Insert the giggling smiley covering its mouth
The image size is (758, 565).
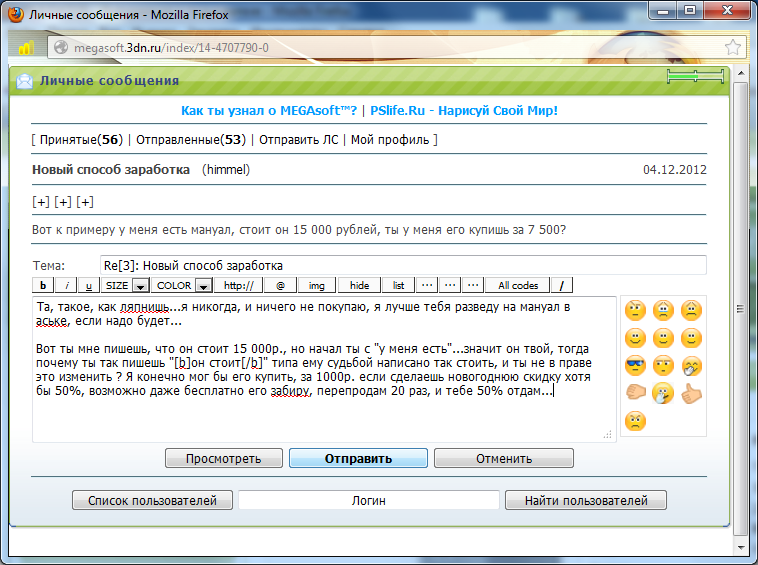[x=691, y=366]
